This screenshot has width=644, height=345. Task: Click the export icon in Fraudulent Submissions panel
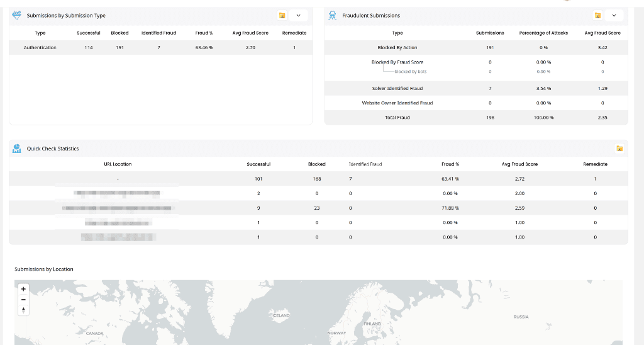597,16
